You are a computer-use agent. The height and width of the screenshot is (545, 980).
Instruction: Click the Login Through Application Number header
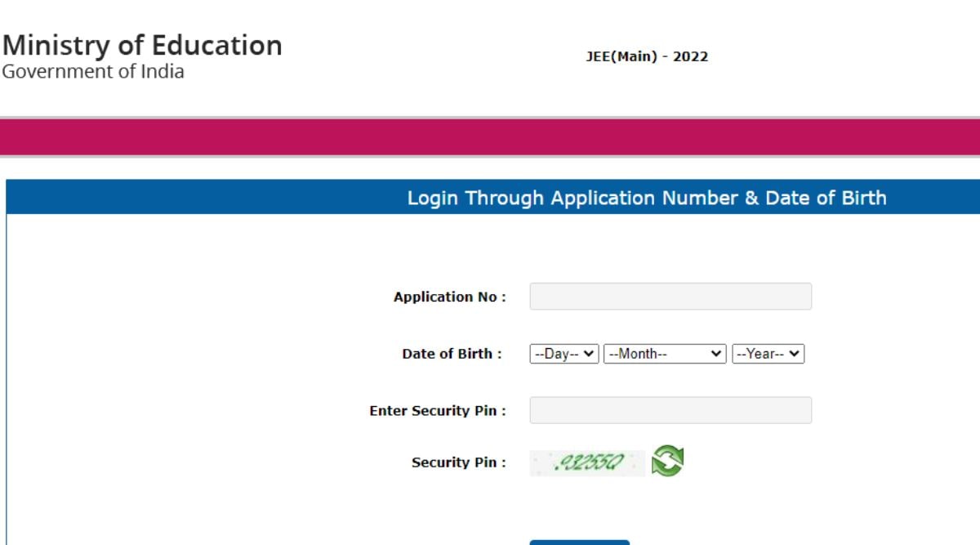[x=647, y=198]
